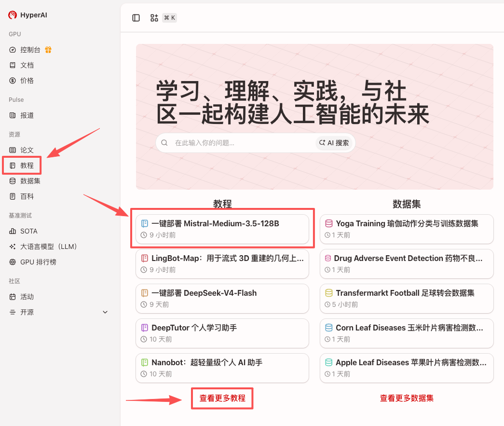Click the HyperAI brand name text
Screen dimensions: 504x426
pyautogui.click(x=34, y=15)
